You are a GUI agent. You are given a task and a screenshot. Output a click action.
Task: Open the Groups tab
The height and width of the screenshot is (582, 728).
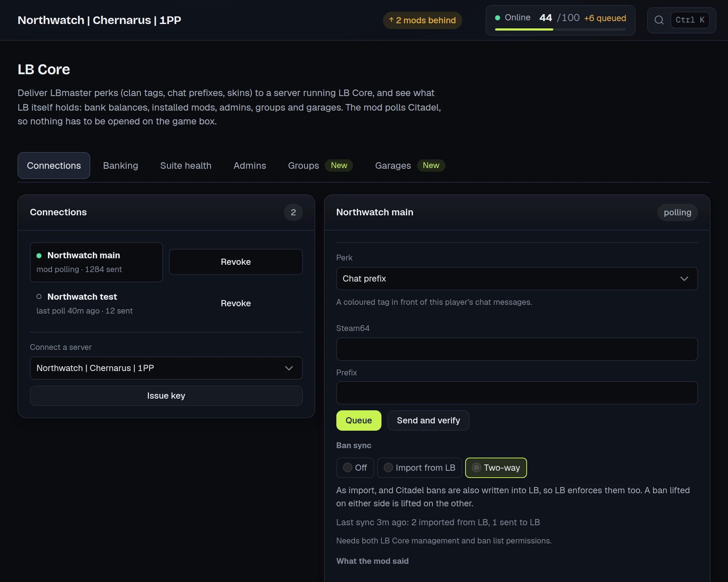[303, 166]
